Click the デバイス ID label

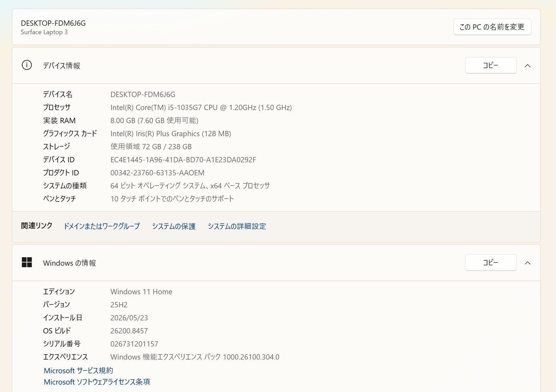coord(59,159)
